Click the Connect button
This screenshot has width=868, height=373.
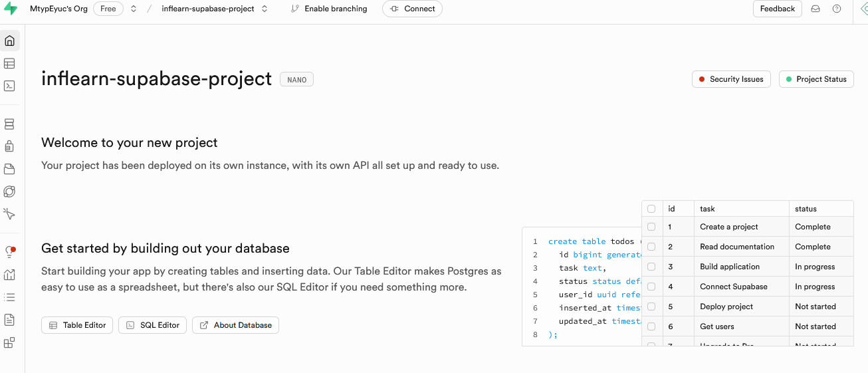pos(412,9)
